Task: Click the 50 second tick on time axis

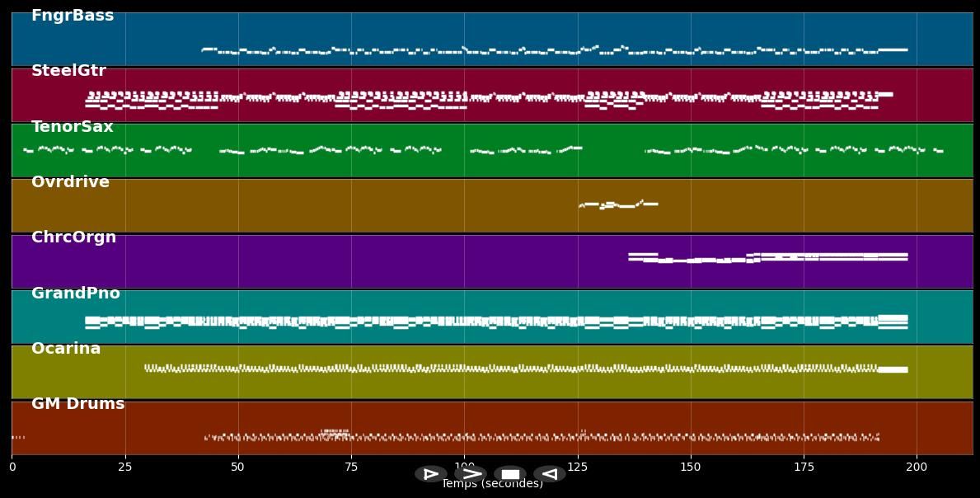Action: [238, 467]
